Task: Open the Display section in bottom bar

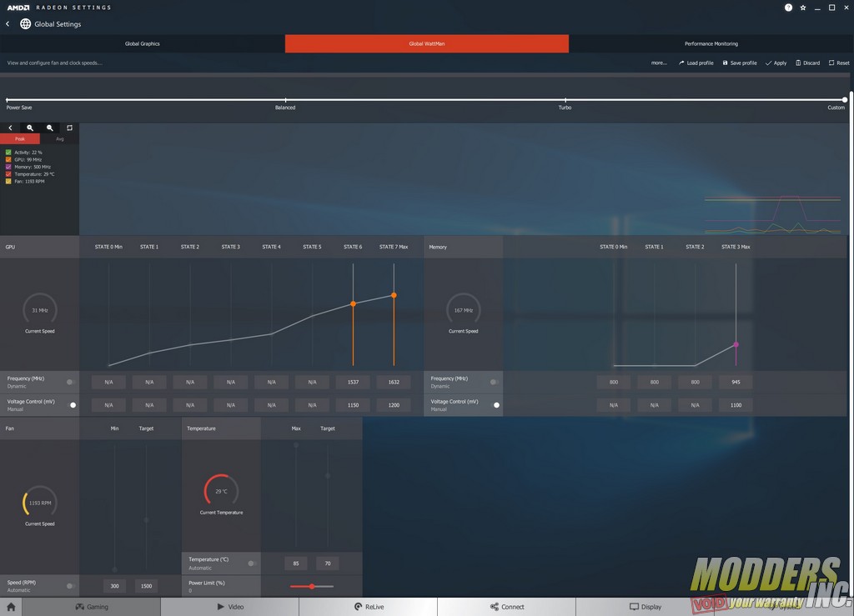Action: (646, 607)
